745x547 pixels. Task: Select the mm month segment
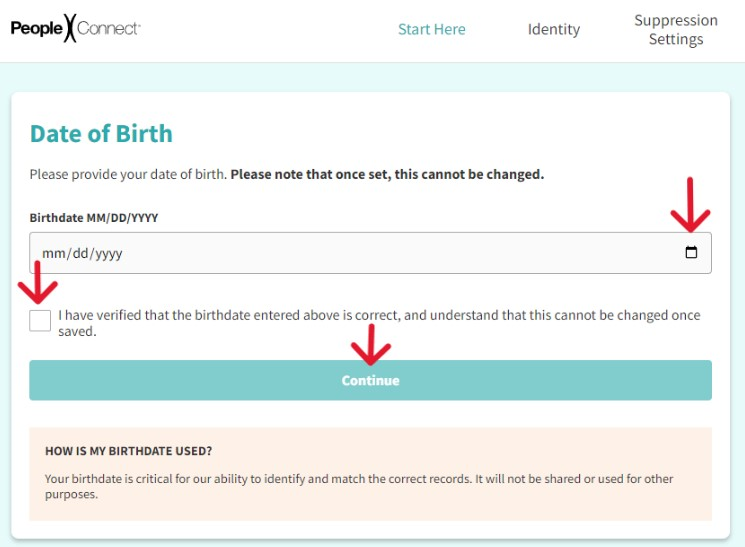tap(53, 254)
